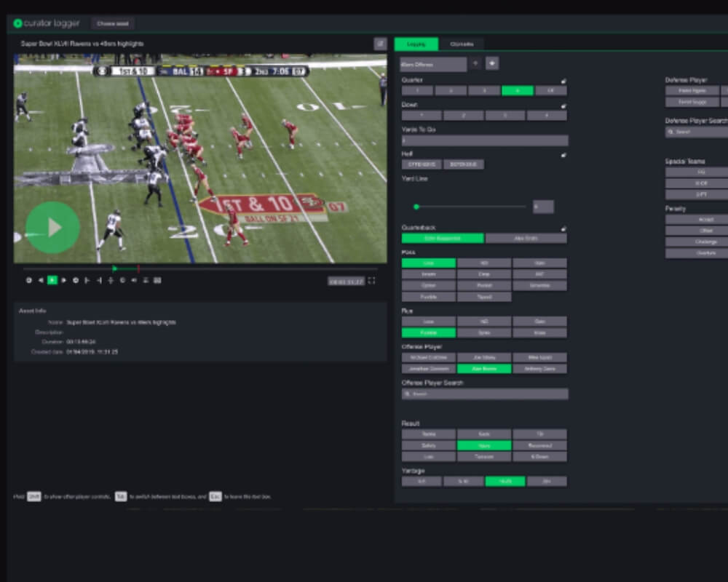This screenshot has height=582, width=728.
Task: Click the Yard Line number box
Action: tap(543, 207)
